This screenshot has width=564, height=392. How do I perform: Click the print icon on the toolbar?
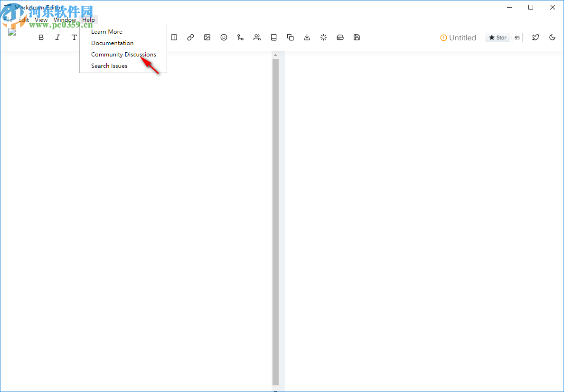(x=340, y=37)
